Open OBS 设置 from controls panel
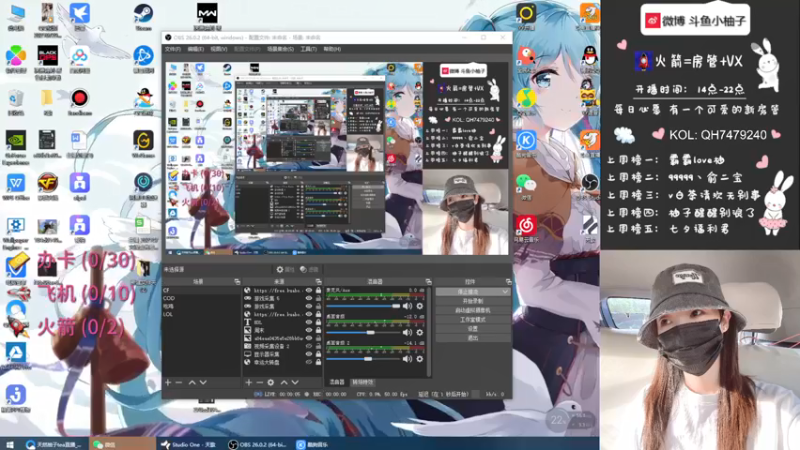 coord(472,329)
